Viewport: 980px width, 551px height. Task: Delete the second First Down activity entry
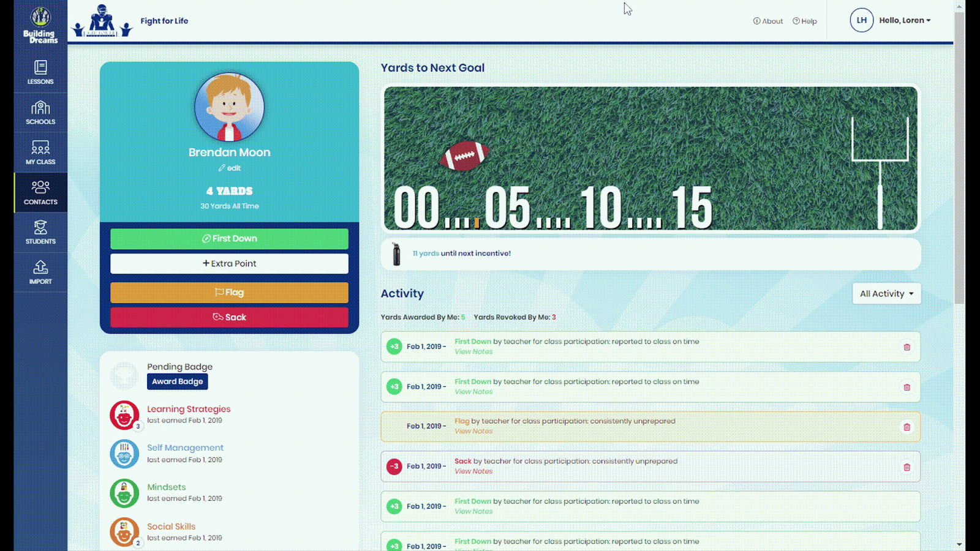pyautogui.click(x=907, y=388)
